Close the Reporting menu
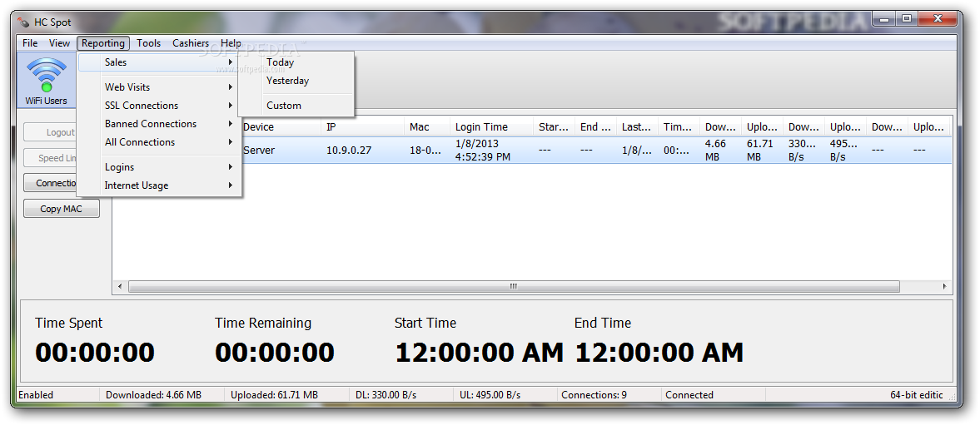Image resolution: width=980 pixels, height=425 pixels. tap(103, 43)
